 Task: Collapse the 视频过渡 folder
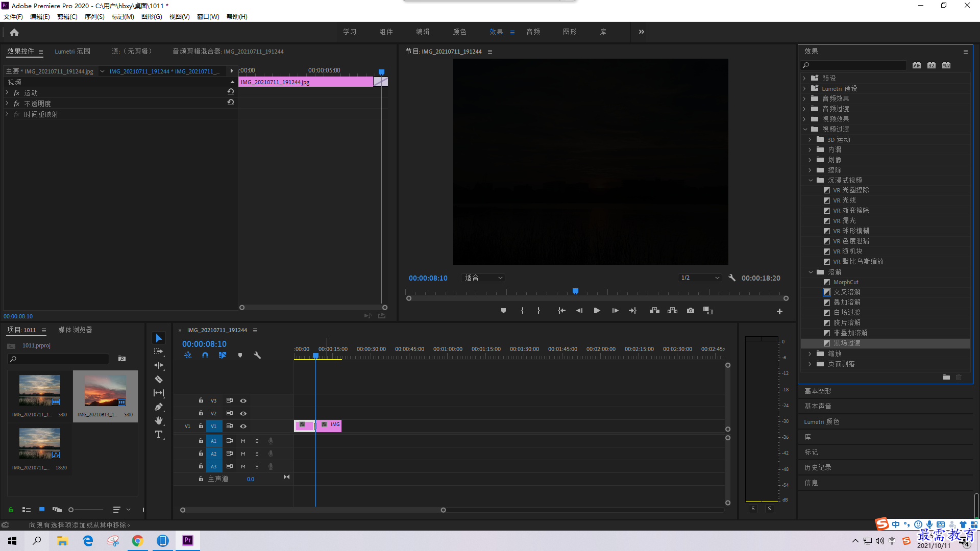tap(805, 129)
